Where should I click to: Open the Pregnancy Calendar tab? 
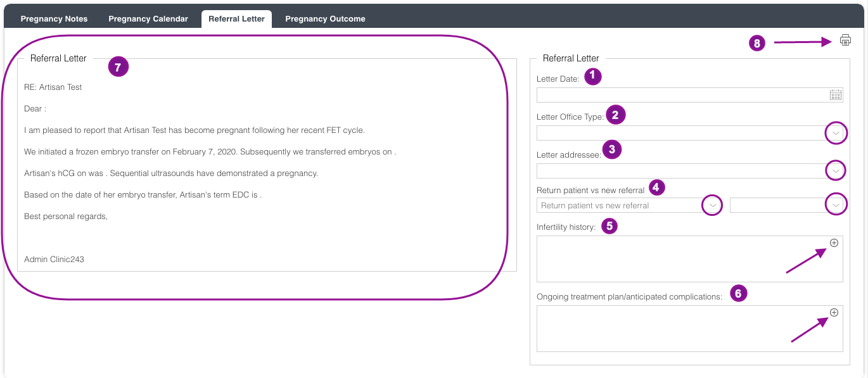[148, 19]
